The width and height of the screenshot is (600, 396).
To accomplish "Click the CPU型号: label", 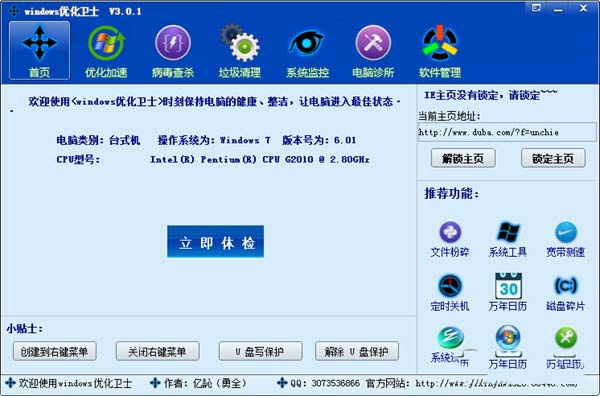I will click(x=78, y=160).
